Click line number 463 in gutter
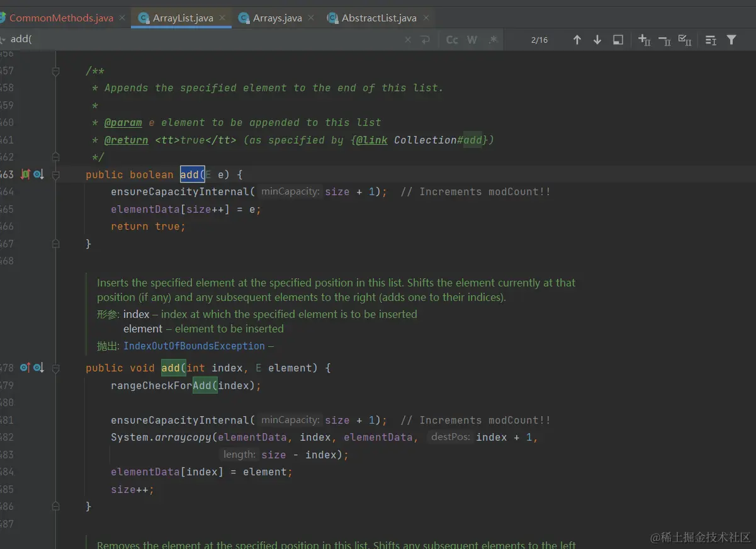The height and width of the screenshot is (549, 756). 7,174
